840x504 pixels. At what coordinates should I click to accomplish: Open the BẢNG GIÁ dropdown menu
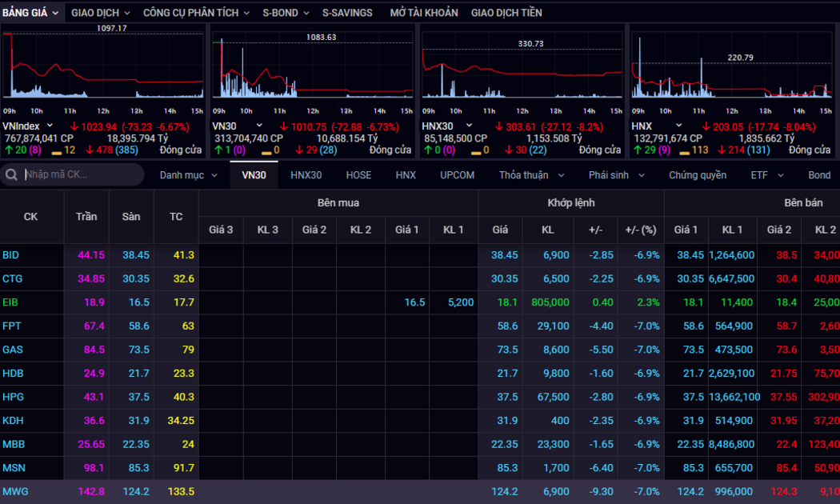click(x=30, y=13)
